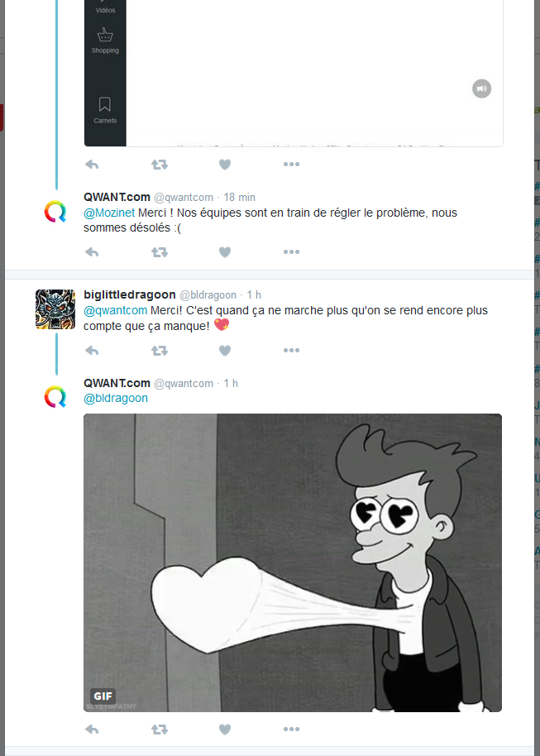The width and height of the screenshot is (540, 756).
Task: Retweet the QWANT reply to @Mozinet
Action: tap(160, 252)
